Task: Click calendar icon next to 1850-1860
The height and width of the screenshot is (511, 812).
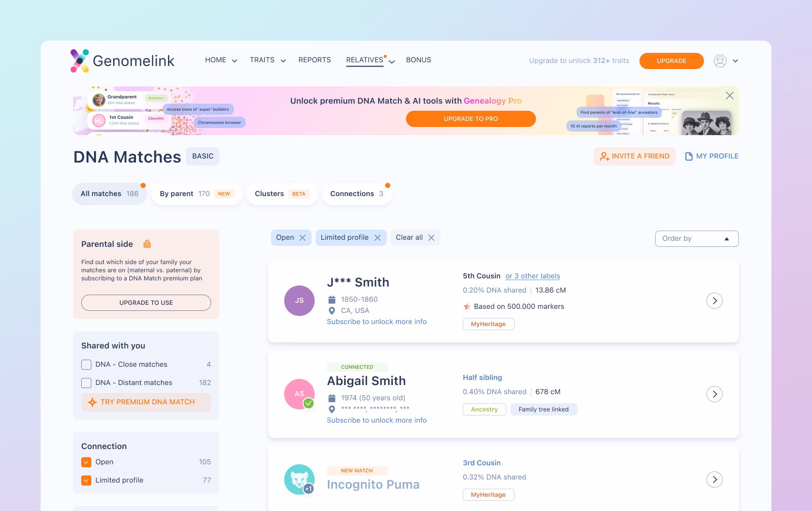Action: point(332,300)
